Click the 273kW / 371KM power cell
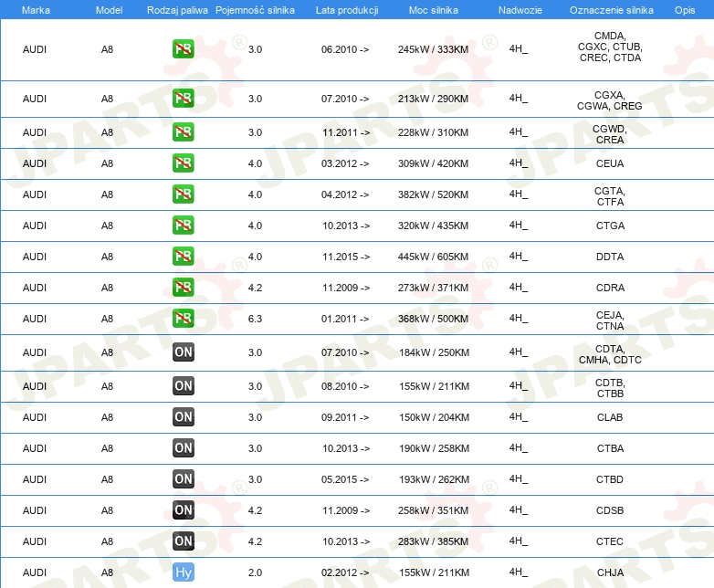 [433, 288]
